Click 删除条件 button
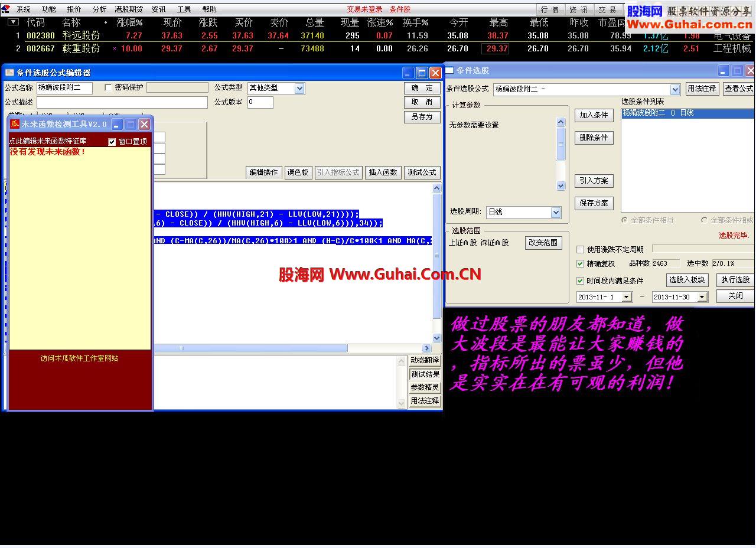756x548 pixels. coord(594,138)
